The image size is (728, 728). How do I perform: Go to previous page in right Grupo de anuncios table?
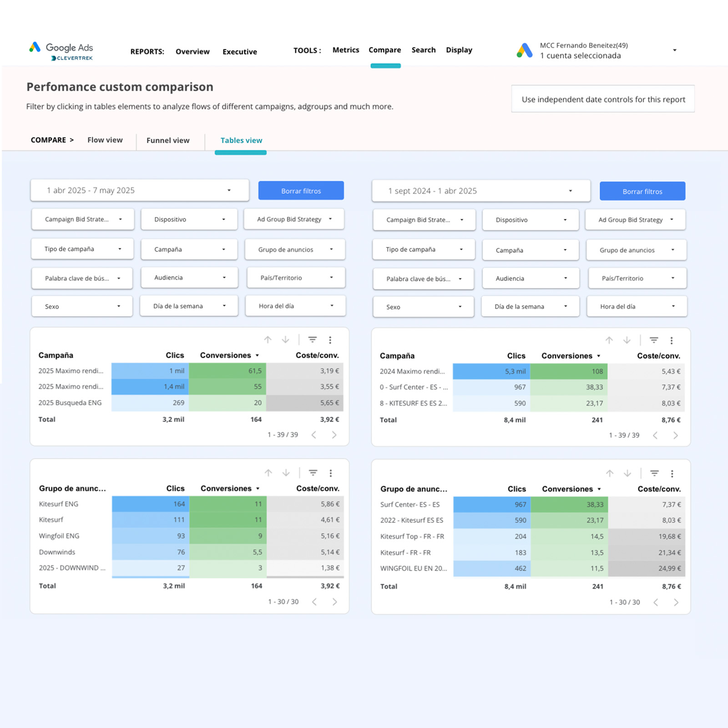click(x=656, y=602)
